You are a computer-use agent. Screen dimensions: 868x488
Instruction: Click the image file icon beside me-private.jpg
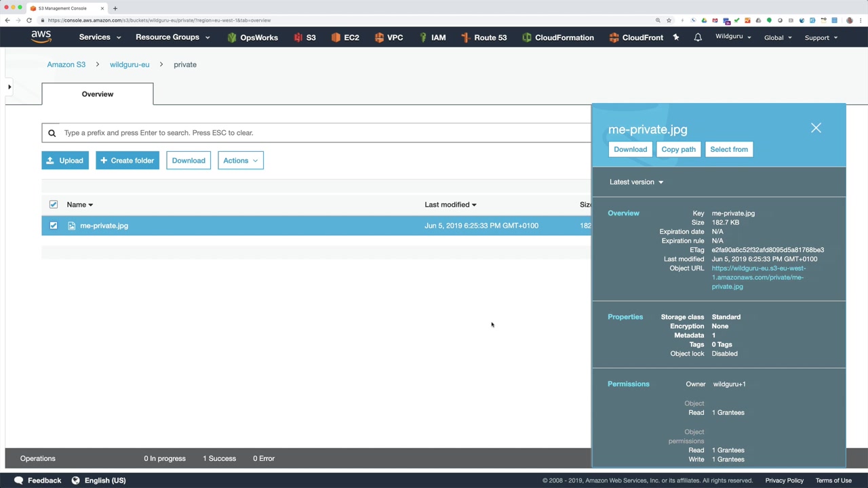71,226
